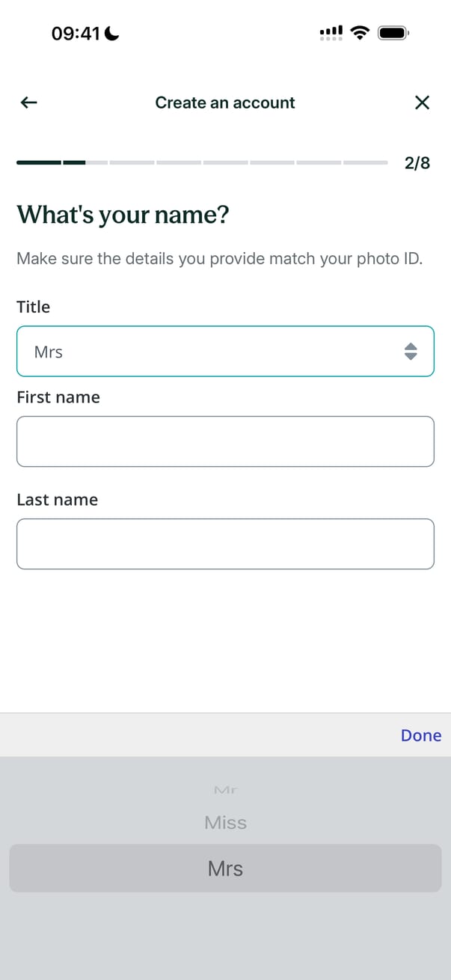Choose Mrs in the picker wheel
The width and height of the screenshot is (451, 980).
225,869
